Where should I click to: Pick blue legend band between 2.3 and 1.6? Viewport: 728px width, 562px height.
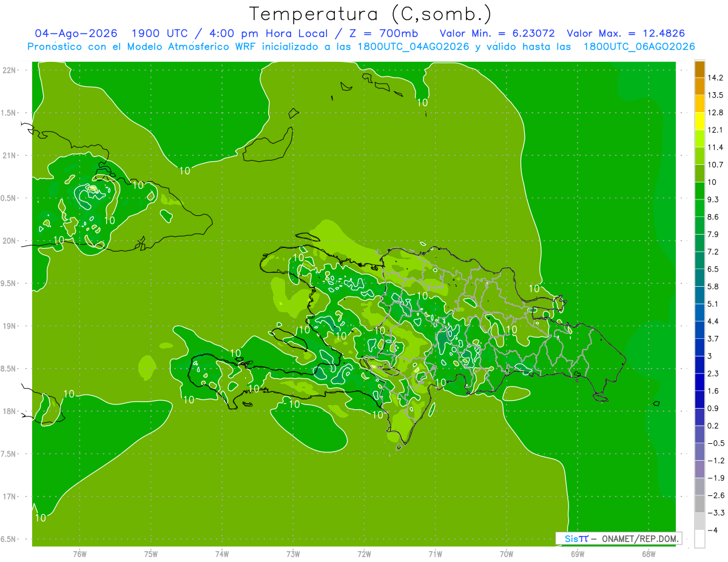[x=699, y=382]
